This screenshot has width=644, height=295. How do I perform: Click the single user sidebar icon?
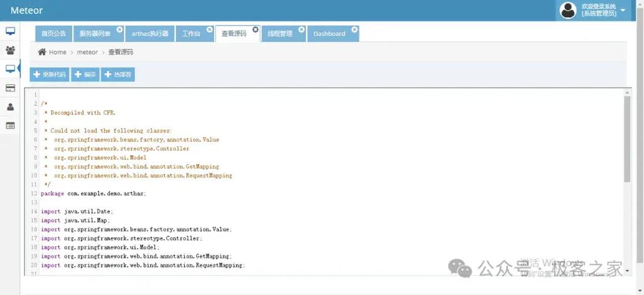tap(10, 107)
